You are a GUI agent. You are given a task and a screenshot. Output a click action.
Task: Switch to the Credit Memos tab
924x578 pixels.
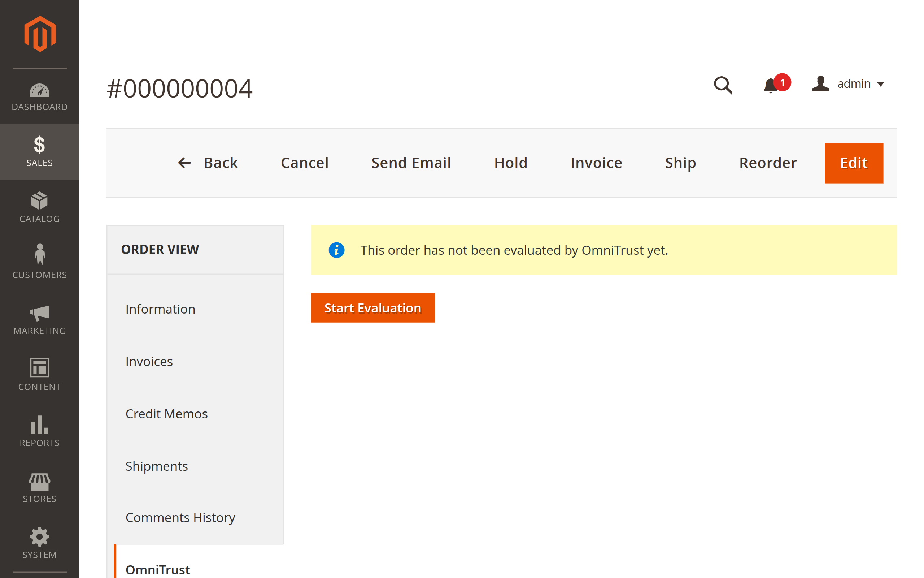click(x=196, y=414)
